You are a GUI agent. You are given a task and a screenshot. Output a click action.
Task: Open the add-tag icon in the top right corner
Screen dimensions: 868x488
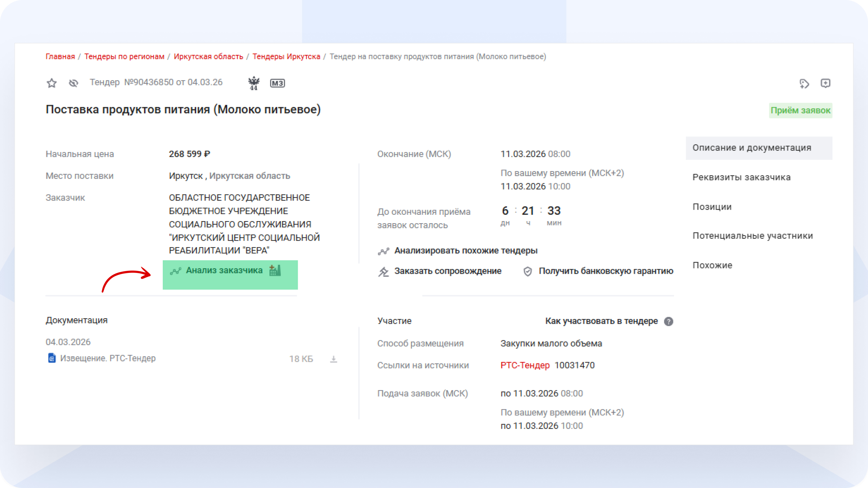coord(805,84)
